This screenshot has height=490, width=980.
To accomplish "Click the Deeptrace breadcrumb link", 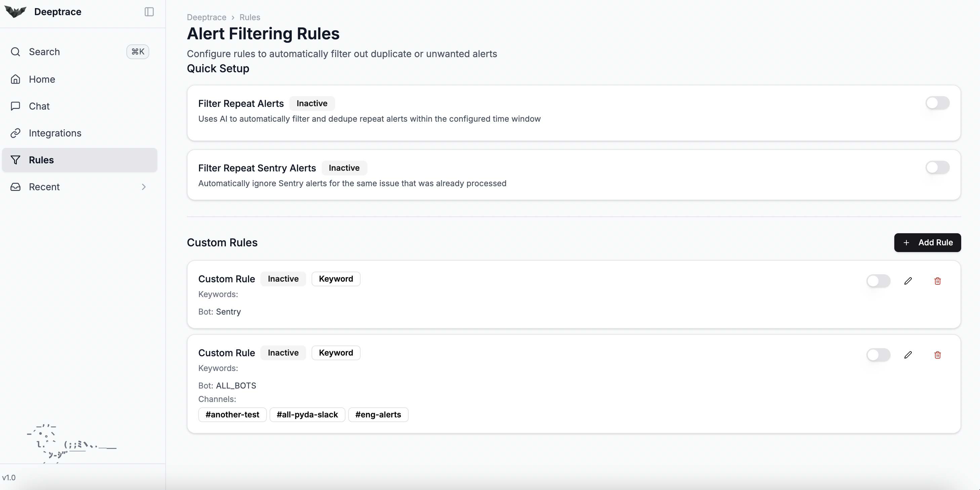I will (x=206, y=17).
